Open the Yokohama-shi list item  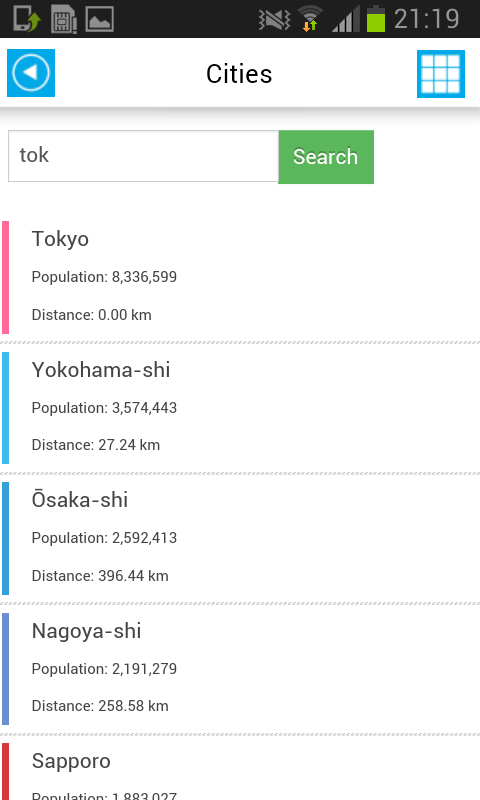click(240, 408)
